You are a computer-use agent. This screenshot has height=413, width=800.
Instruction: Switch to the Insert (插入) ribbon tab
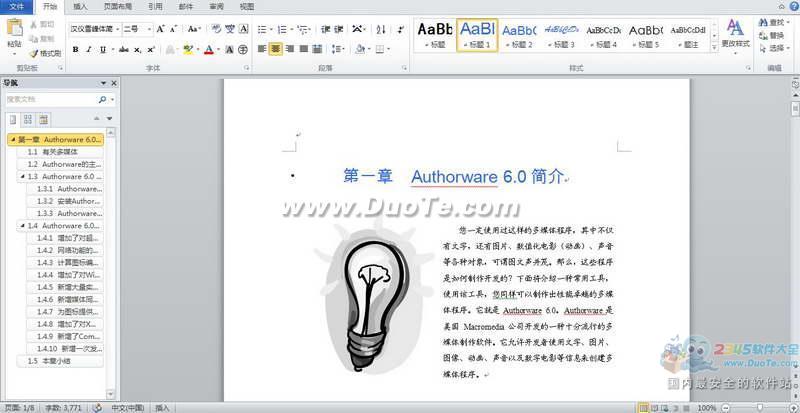[x=80, y=7]
